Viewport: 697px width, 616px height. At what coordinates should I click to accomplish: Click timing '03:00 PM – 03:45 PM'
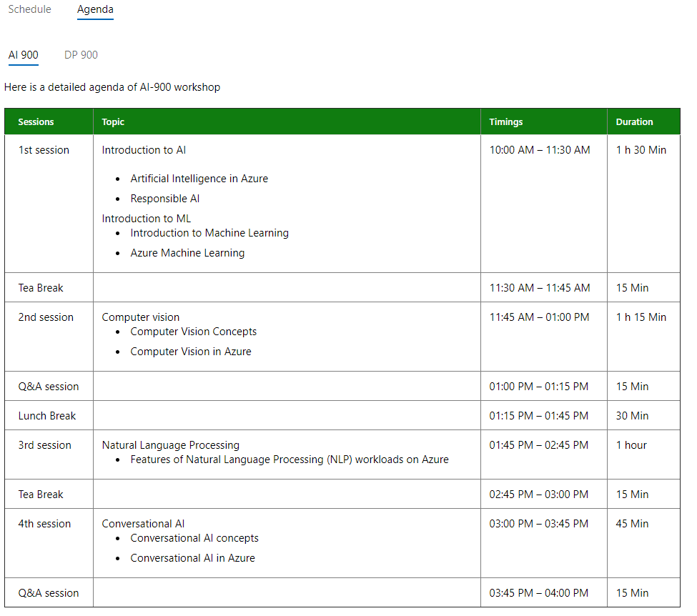click(539, 524)
